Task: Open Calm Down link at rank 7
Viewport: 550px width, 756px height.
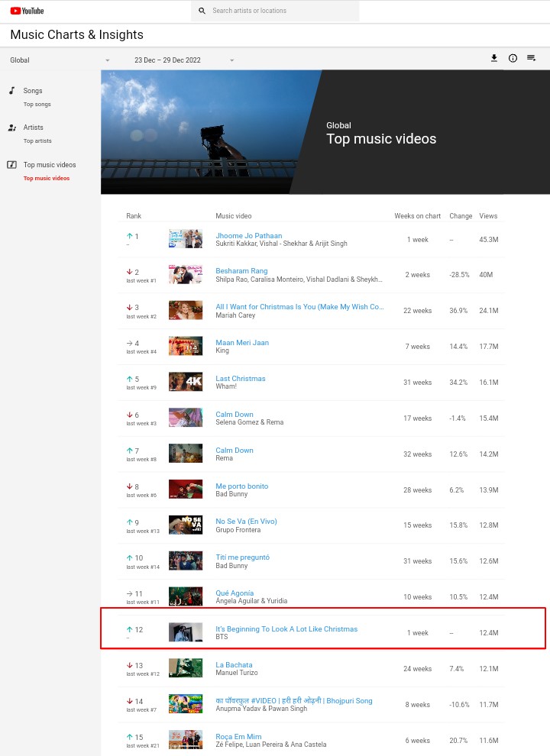Action: [235, 451]
